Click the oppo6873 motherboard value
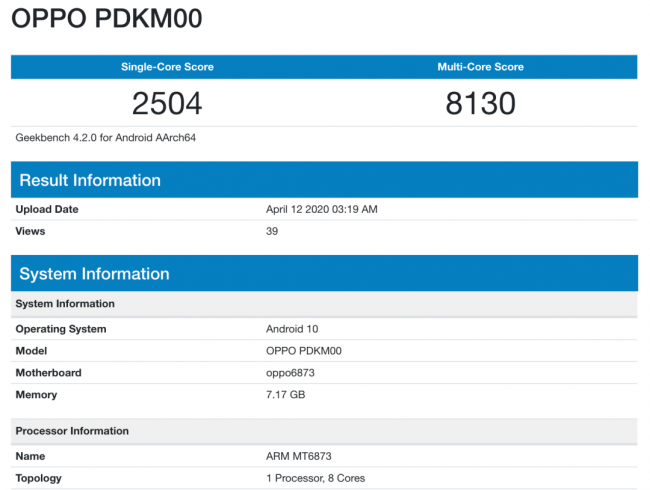The image size is (650, 490). [290, 373]
